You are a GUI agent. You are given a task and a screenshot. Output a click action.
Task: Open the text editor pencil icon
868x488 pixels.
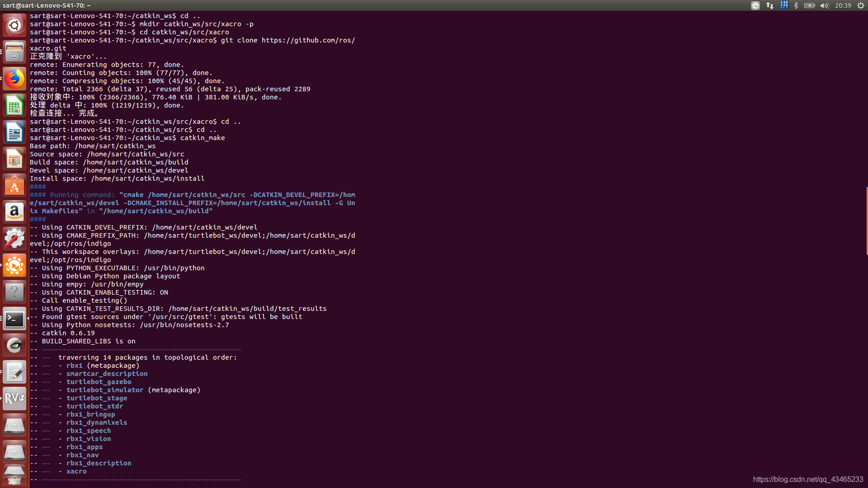coord(14,372)
